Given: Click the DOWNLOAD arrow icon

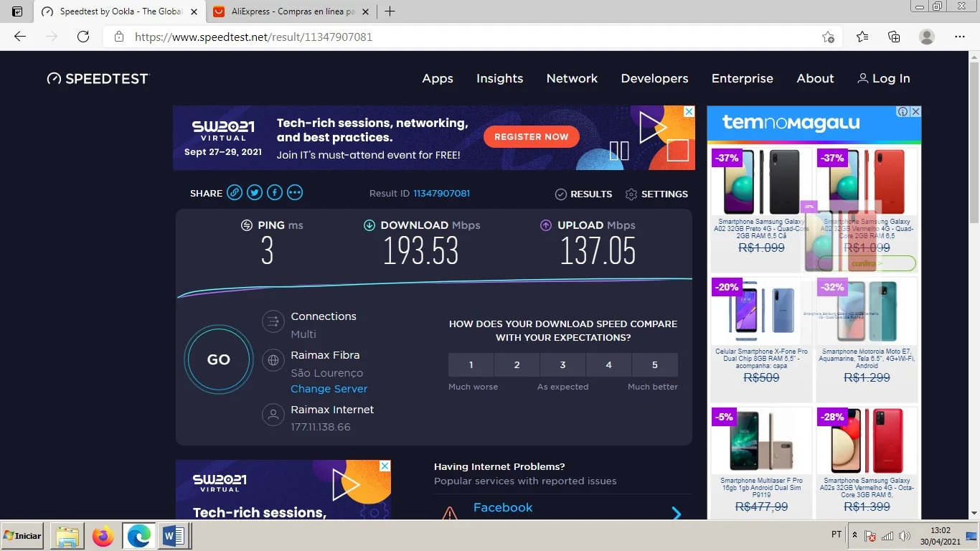Looking at the screenshot, I should coord(369,225).
